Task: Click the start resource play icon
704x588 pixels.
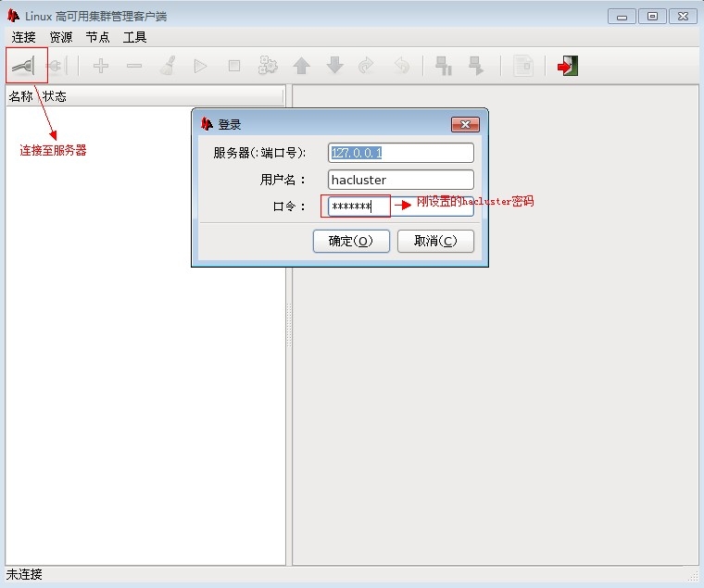Action: tap(200, 66)
